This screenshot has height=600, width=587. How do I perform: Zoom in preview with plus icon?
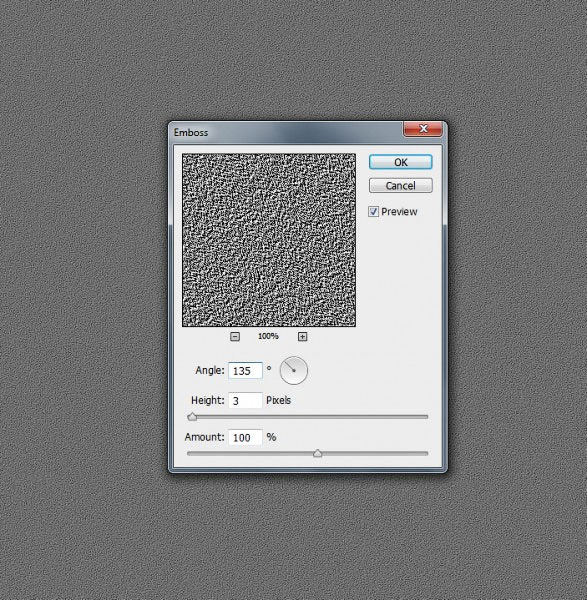click(302, 336)
